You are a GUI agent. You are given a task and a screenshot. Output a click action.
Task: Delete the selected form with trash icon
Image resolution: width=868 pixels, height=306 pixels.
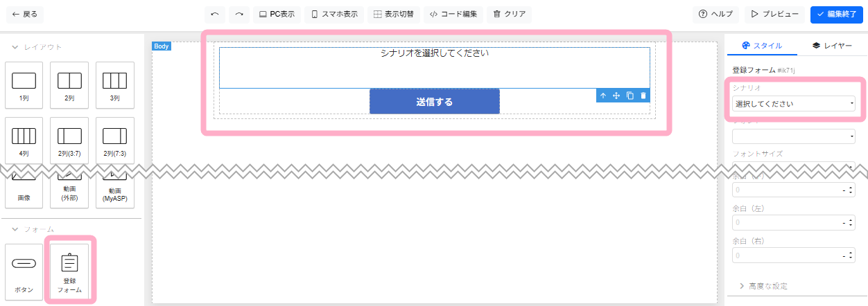coord(643,96)
